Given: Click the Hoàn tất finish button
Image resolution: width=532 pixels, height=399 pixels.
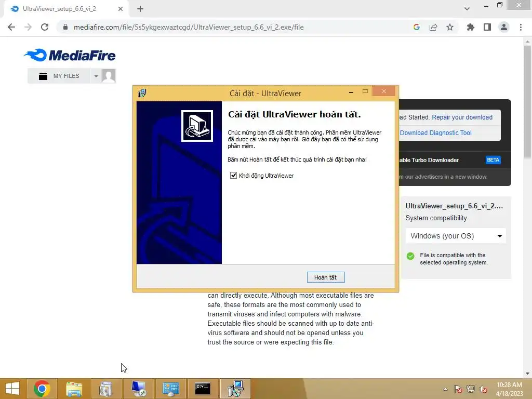Looking at the screenshot, I should click(x=326, y=277).
